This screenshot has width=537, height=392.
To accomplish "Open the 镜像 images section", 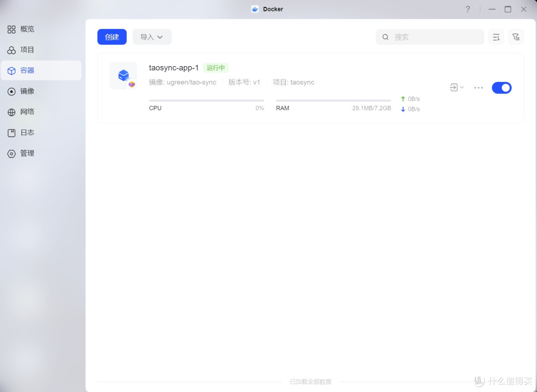I will (x=41, y=91).
